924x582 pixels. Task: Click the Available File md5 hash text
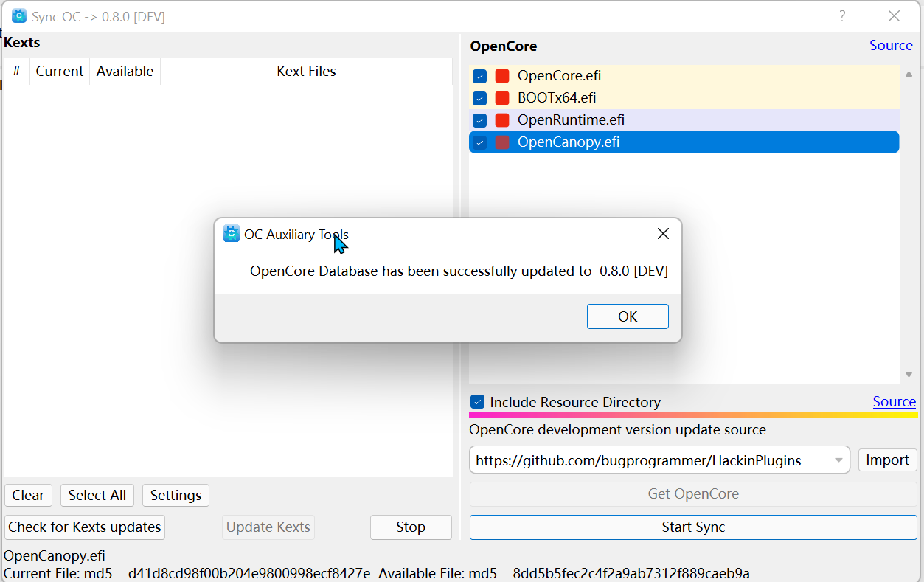[x=631, y=573]
